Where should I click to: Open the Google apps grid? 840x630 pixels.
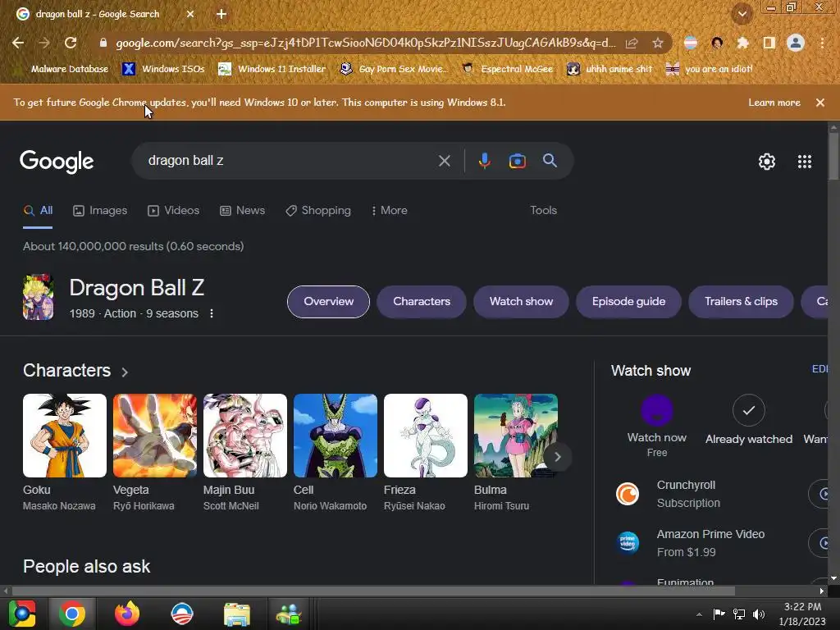(804, 162)
